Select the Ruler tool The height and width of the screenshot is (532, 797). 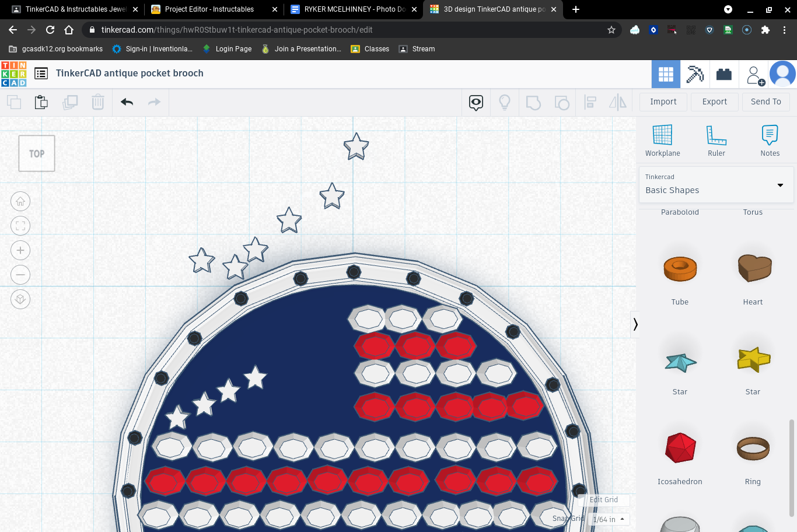click(716, 141)
